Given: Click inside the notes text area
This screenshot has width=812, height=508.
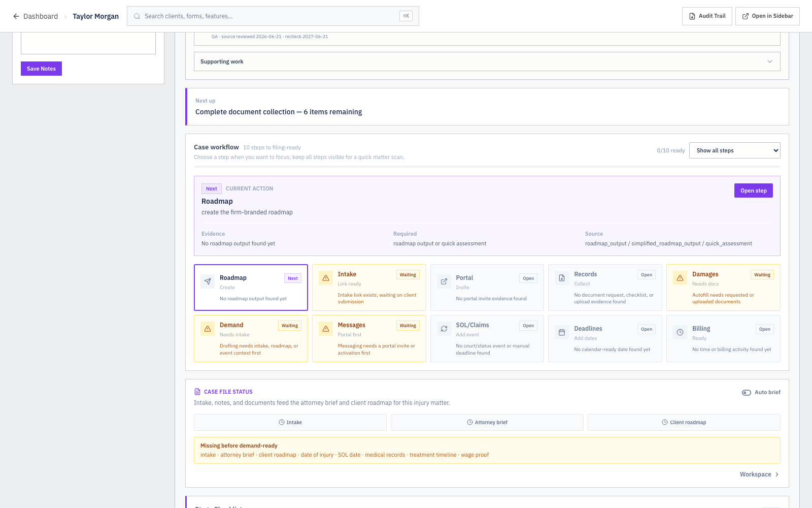Looking at the screenshot, I should click(x=88, y=43).
